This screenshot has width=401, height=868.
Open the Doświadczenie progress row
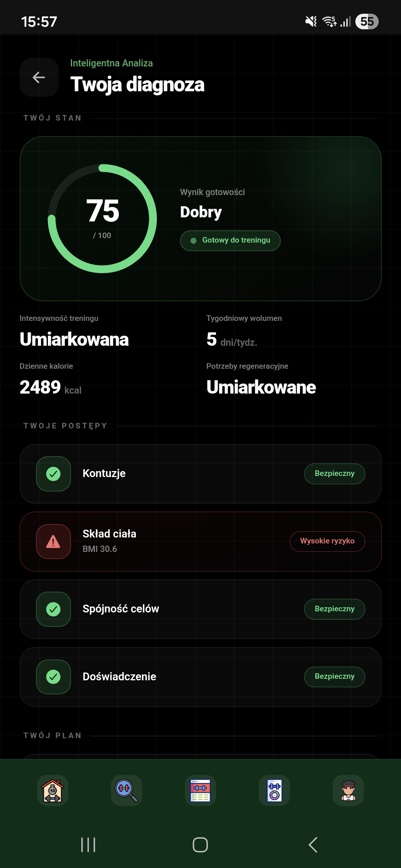[200, 677]
